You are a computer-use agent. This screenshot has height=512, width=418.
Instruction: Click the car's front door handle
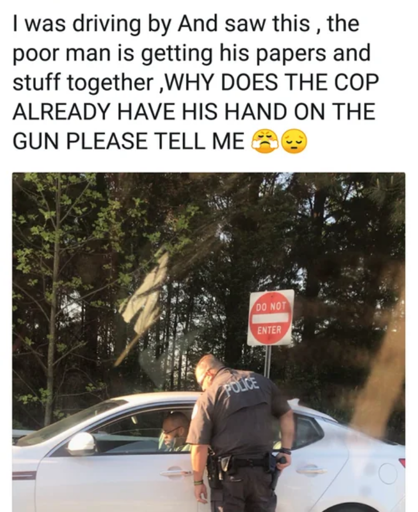(x=176, y=472)
